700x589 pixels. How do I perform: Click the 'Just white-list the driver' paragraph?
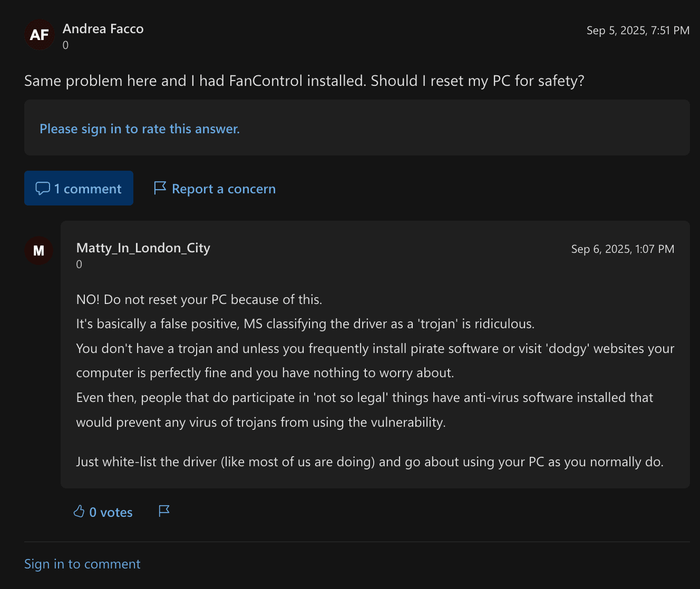(370, 462)
